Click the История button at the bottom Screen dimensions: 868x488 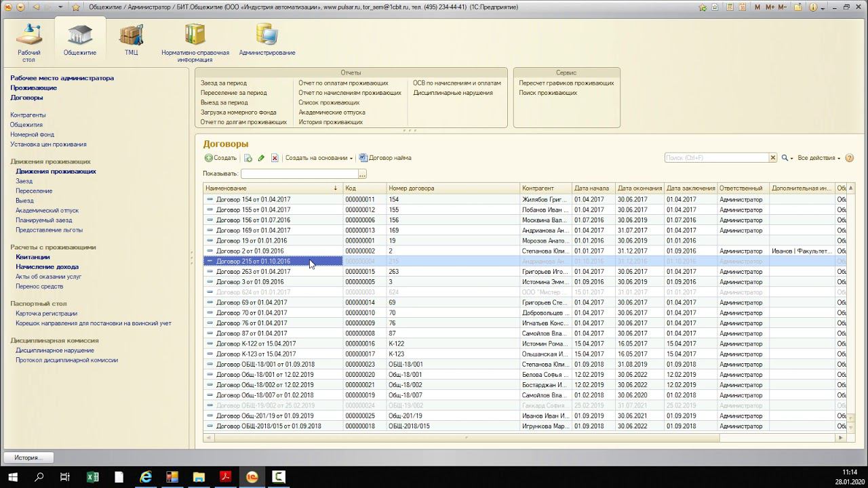point(28,457)
